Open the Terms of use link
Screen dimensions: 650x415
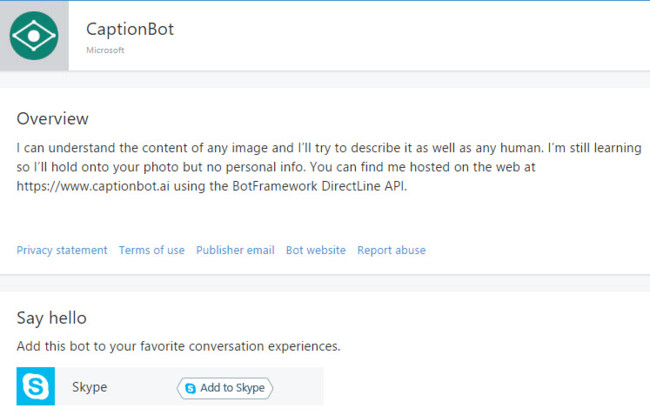152,250
